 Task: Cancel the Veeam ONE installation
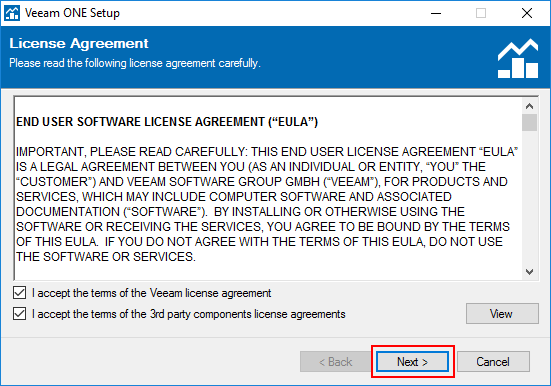[x=493, y=361]
